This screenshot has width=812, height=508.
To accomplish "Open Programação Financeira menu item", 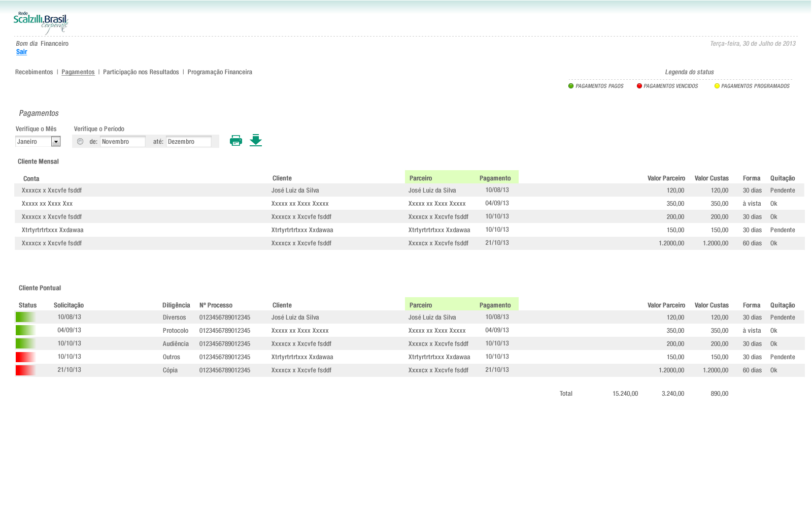I will coord(220,72).
